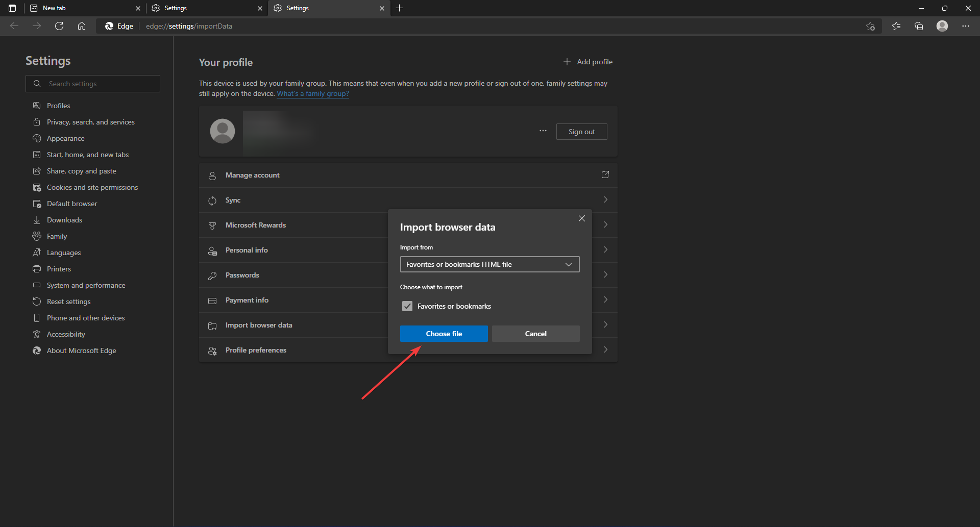The width and height of the screenshot is (980, 527).
Task: Open Appearance in settings sidebar
Action: 65,138
